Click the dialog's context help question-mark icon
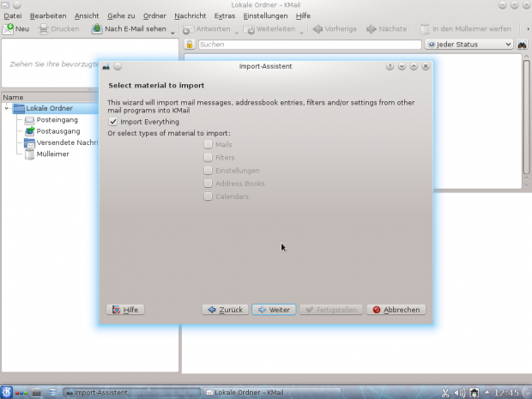Screen dimensions: 532x399 click(x=390, y=66)
